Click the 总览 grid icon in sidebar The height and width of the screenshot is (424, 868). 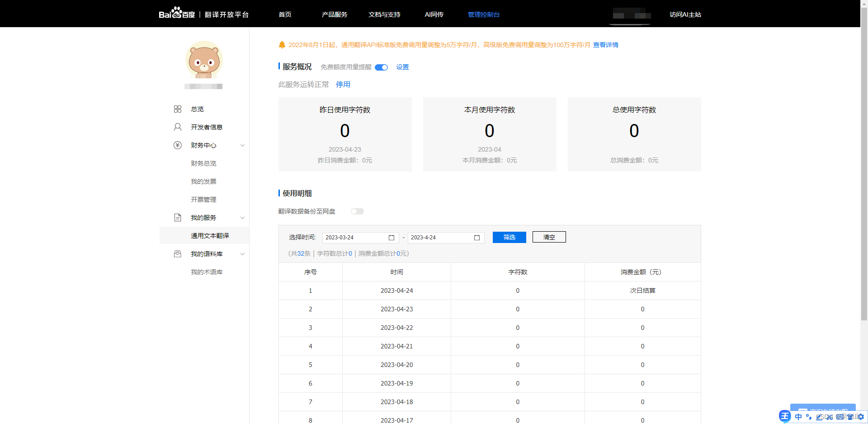point(178,109)
